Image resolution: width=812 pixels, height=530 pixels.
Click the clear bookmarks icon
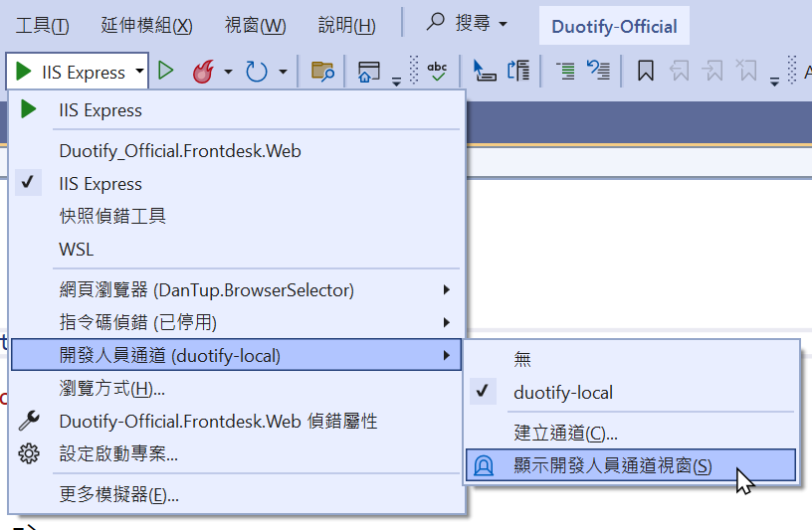(746, 71)
